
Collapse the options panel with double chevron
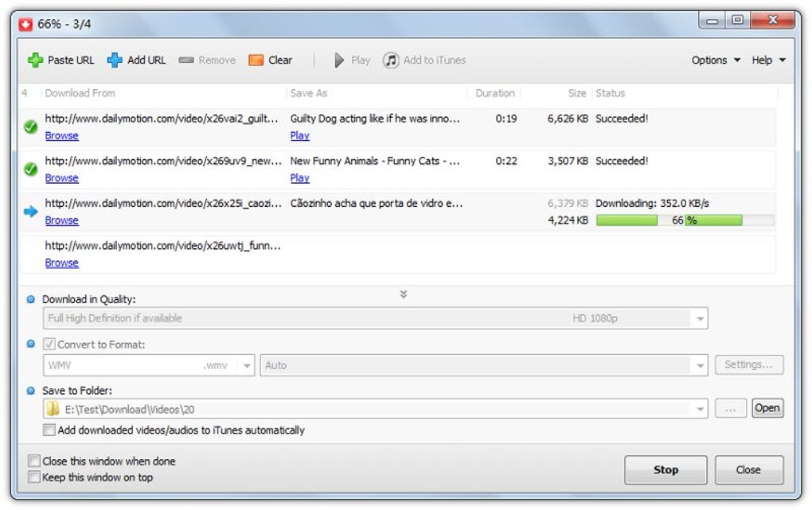pos(404,294)
